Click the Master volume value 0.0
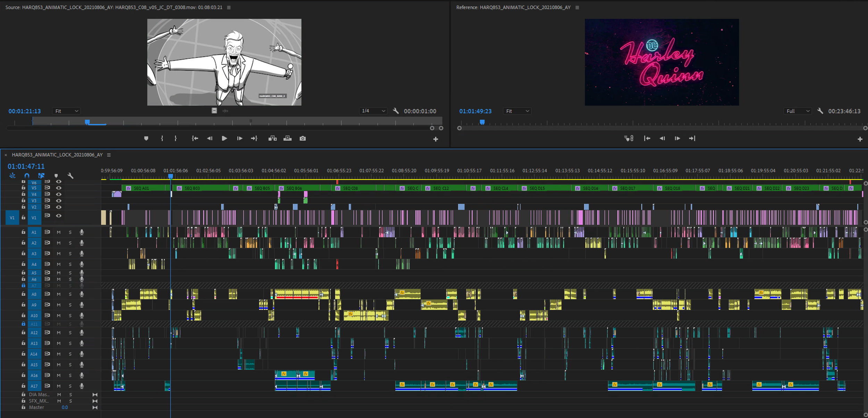The height and width of the screenshot is (418, 868). (x=65, y=408)
